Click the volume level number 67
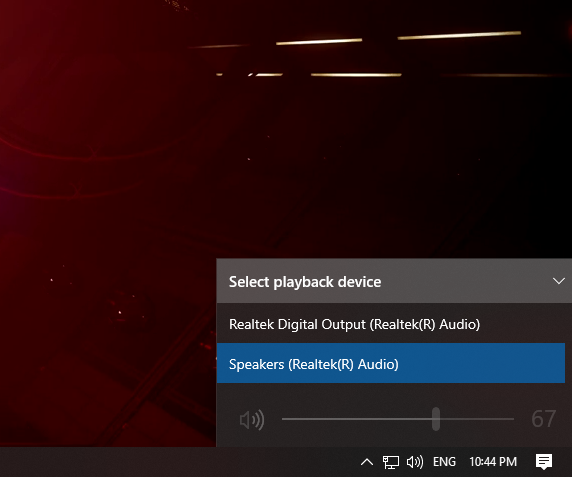The height and width of the screenshot is (477, 572). (544, 419)
